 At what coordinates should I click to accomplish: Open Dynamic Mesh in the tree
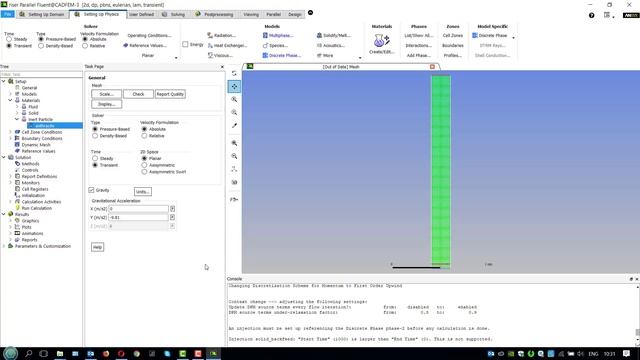(x=36, y=145)
